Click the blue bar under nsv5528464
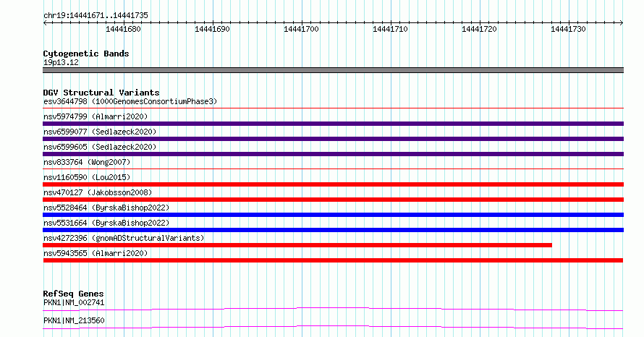 (x=333, y=215)
